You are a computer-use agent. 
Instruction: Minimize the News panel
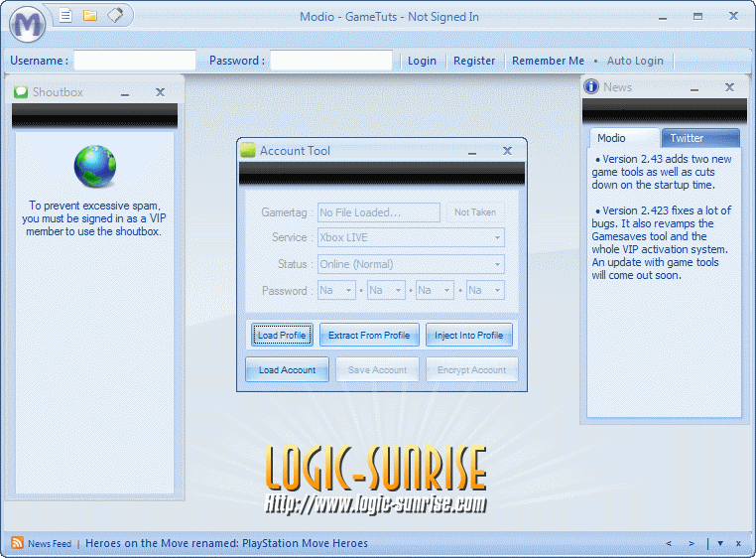point(694,88)
